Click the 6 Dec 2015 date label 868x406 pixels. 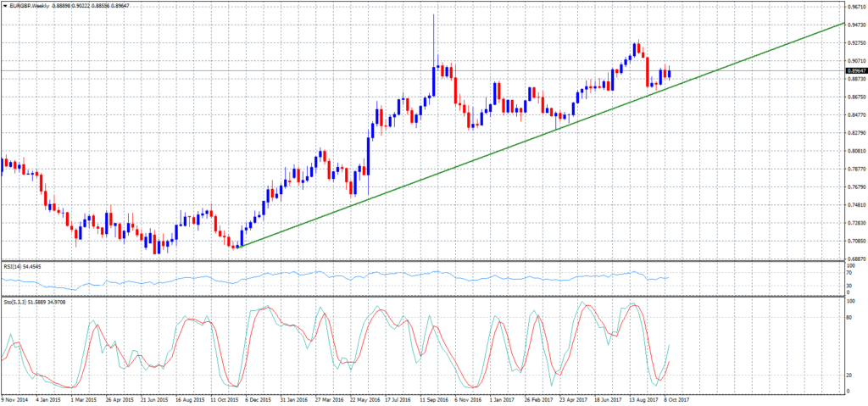pyautogui.click(x=257, y=398)
